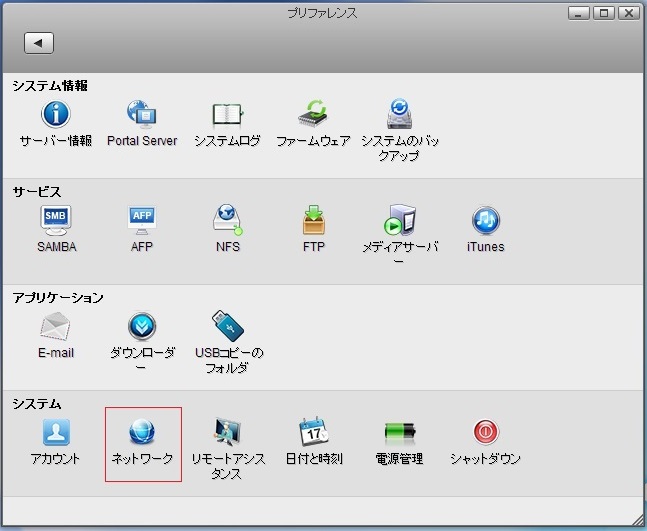Open the 日付と時刻 calendar icon

coord(314,432)
